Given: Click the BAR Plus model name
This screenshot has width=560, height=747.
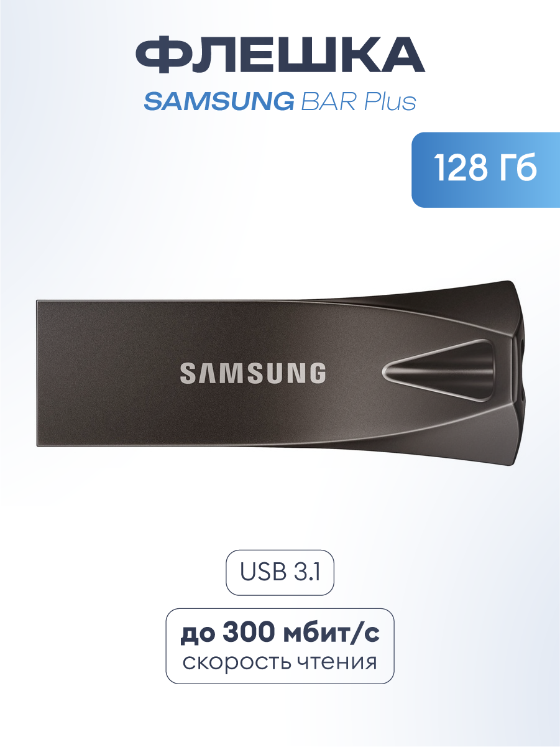Looking at the screenshot, I should coord(359,101).
